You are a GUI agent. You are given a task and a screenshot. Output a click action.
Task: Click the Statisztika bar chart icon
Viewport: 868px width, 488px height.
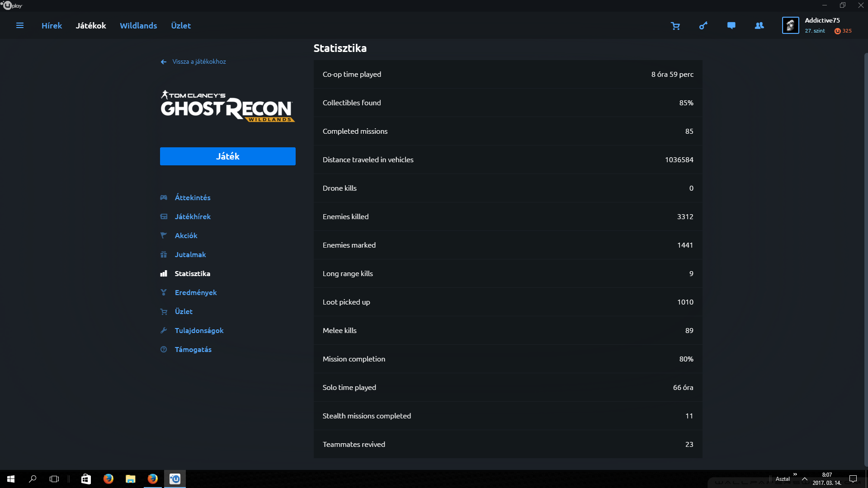pos(164,273)
